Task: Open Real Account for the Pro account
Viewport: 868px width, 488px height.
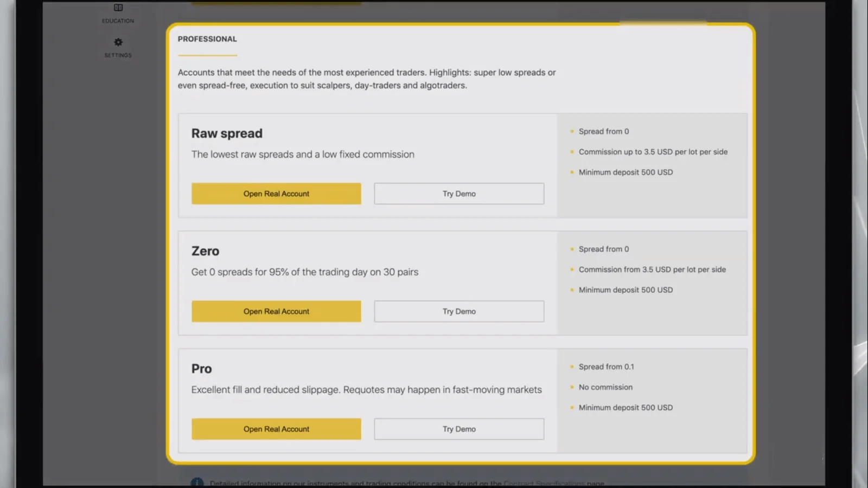Action: pyautogui.click(x=276, y=428)
